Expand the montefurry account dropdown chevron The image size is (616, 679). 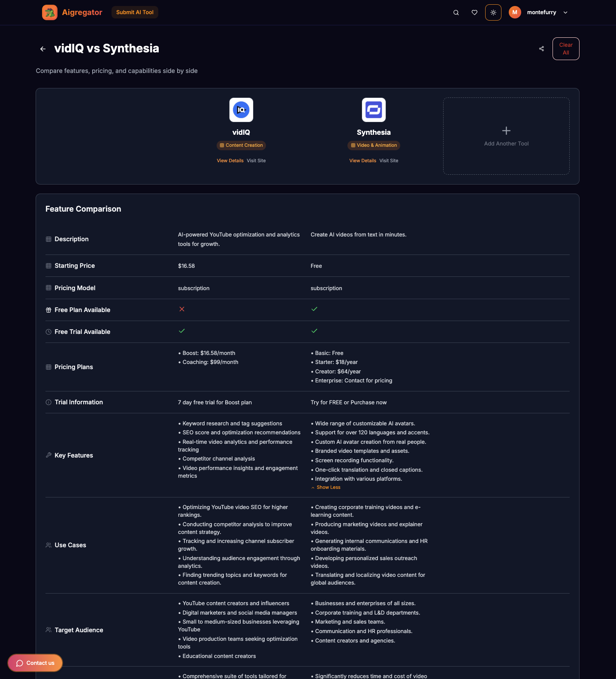[565, 12]
